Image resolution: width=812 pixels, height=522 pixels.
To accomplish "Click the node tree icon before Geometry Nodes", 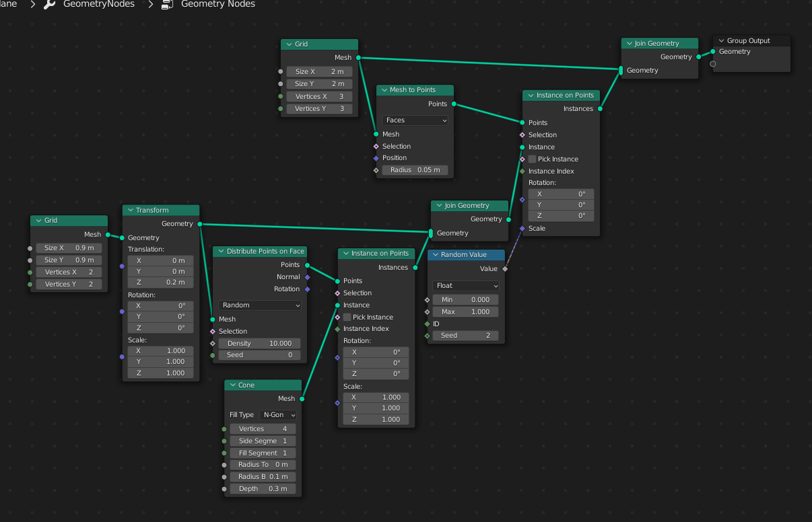I will pyautogui.click(x=167, y=5).
